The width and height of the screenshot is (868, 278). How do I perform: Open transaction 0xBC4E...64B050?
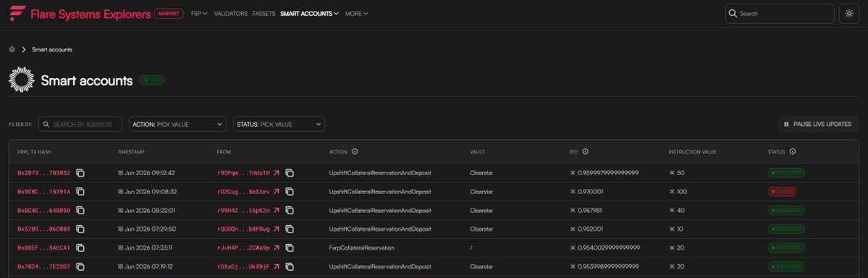tap(43, 211)
